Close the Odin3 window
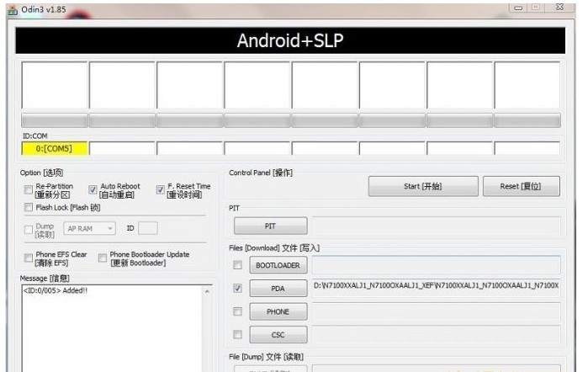This screenshot has height=372, width=588. 560,7
